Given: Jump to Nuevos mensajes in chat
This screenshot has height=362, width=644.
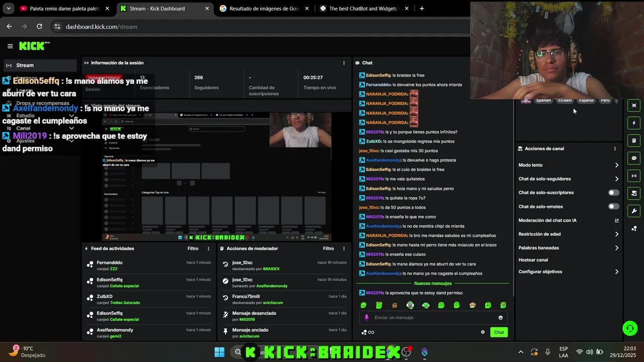Looking at the screenshot, I should click(x=433, y=284).
